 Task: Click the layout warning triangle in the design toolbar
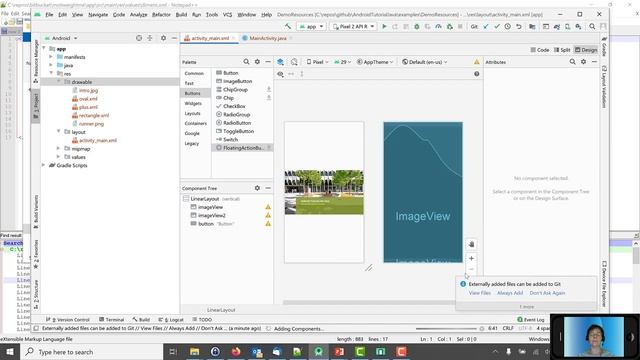coord(477,62)
